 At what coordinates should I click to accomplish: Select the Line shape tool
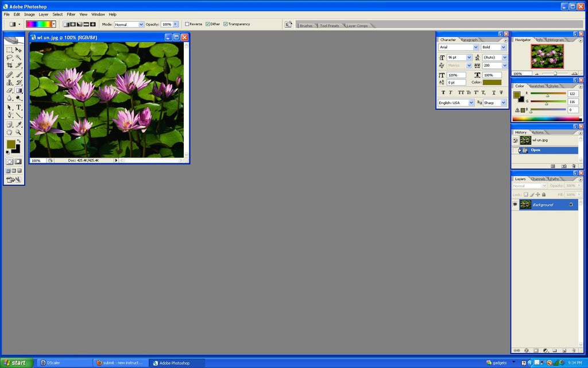coord(18,115)
